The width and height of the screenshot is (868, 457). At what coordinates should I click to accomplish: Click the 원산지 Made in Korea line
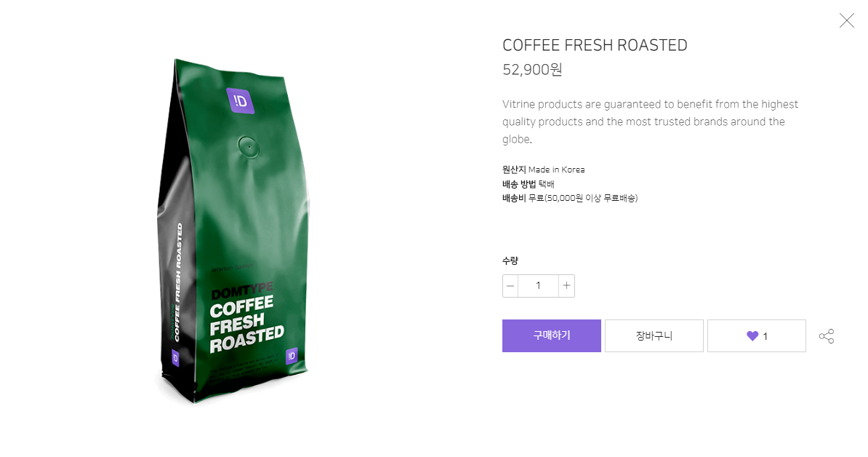coord(543,170)
